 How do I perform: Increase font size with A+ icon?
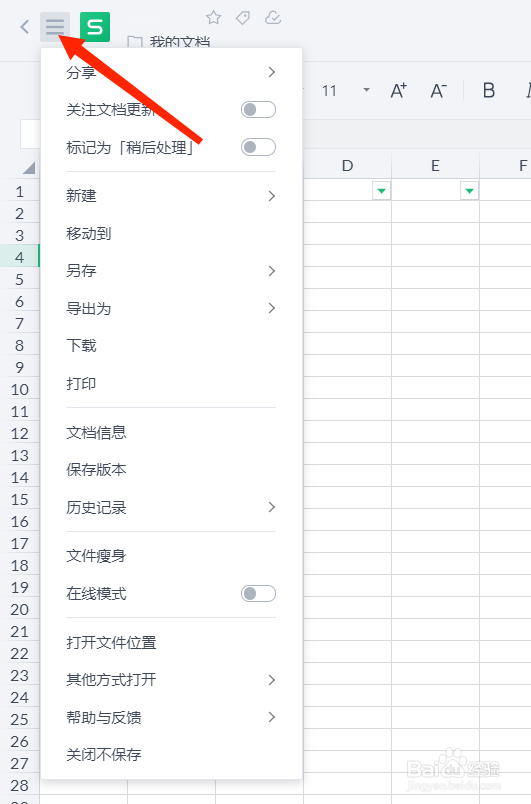398,91
